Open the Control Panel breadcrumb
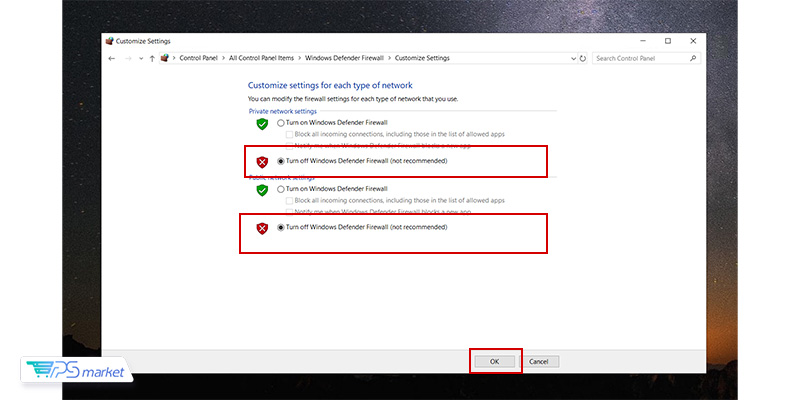 point(198,58)
